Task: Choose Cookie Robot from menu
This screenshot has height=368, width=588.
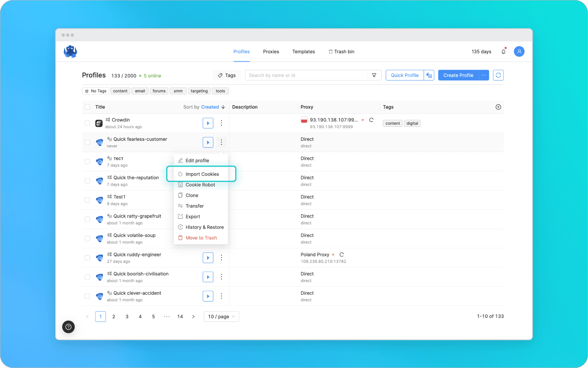Action: point(201,185)
